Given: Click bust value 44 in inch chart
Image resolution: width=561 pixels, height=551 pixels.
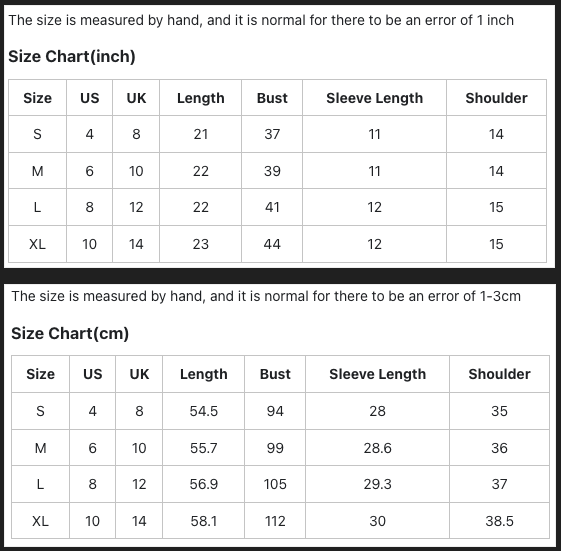Looking at the screenshot, I should (x=272, y=244).
